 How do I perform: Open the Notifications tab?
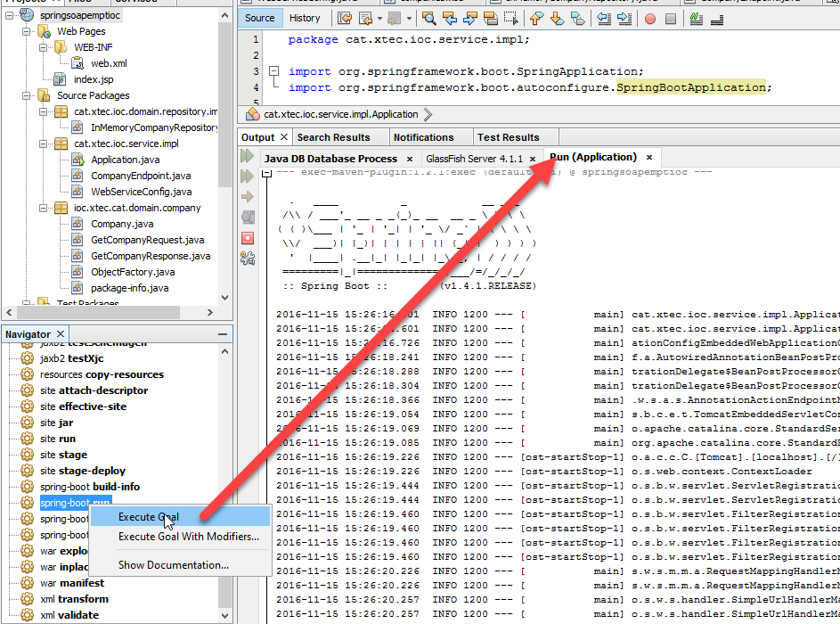click(x=424, y=137)
